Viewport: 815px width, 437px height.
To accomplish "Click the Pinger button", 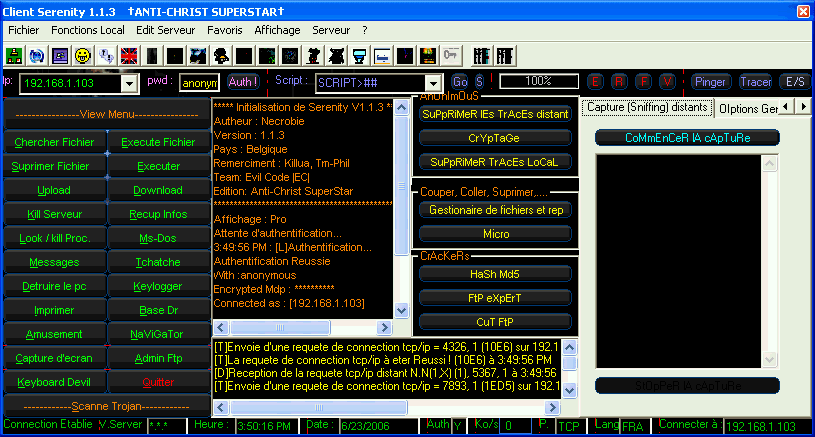I will coord(711,82).
